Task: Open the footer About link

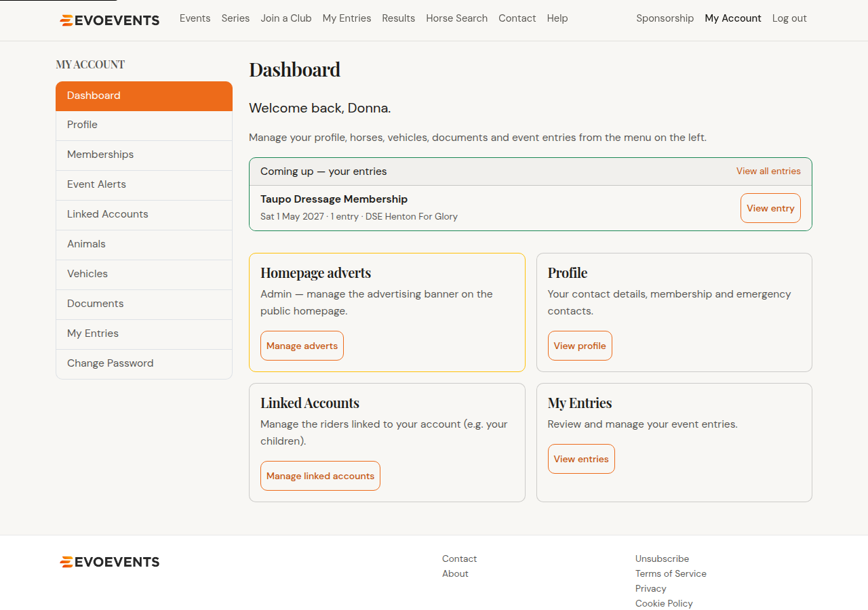Action: click(x=455, y=573)
